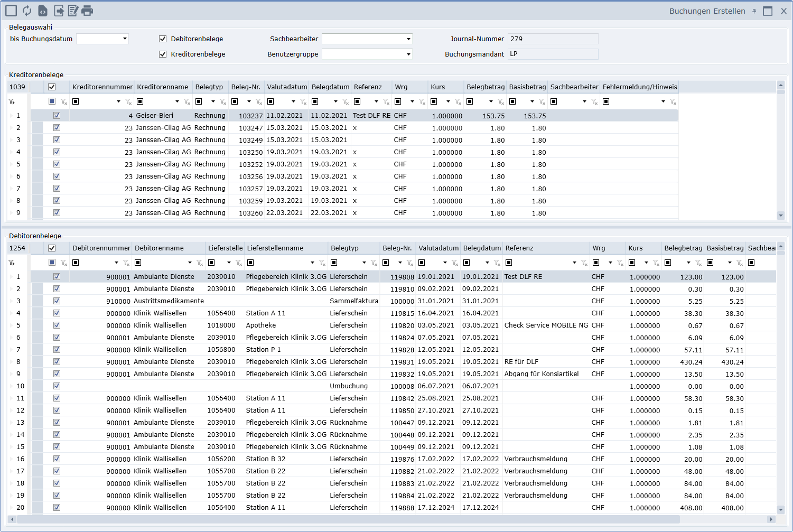
Task: Toggle the checkbox for Geiser-Bieri row
Action: (57, 116)
